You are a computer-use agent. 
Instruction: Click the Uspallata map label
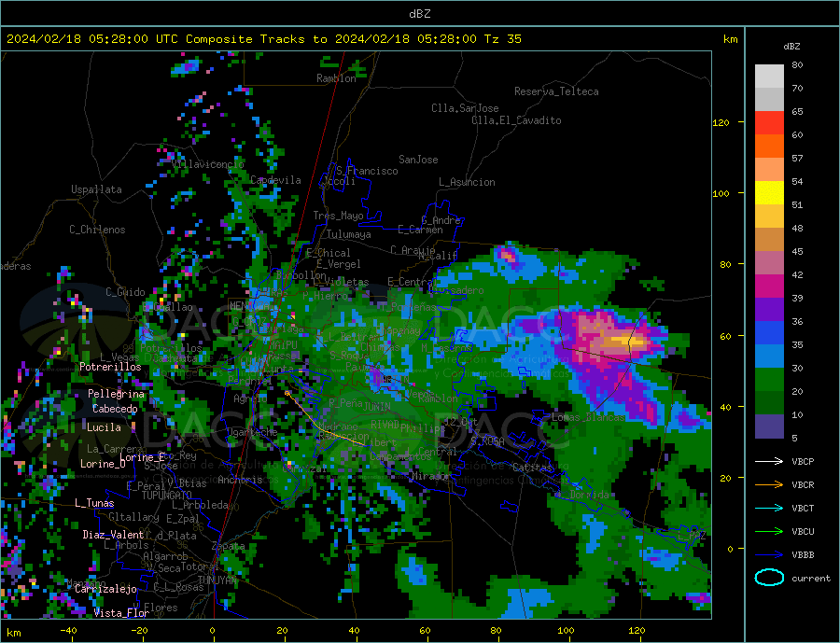(x=96, y=189)
